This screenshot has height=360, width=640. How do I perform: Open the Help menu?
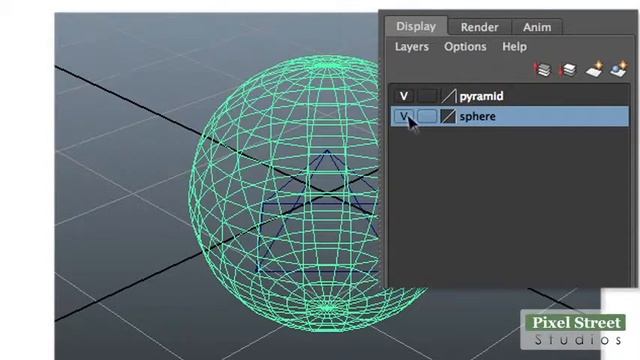click(x=514, y=47)
